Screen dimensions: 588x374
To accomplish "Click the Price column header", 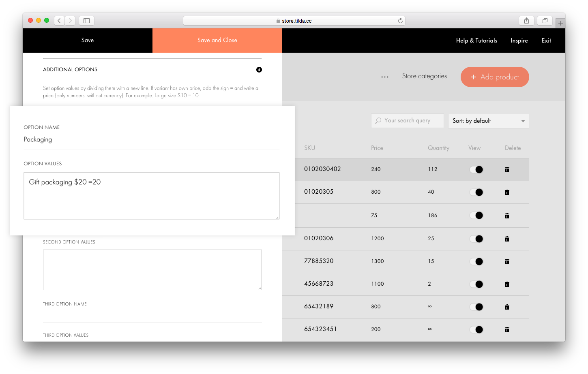I will coord(377,148).
